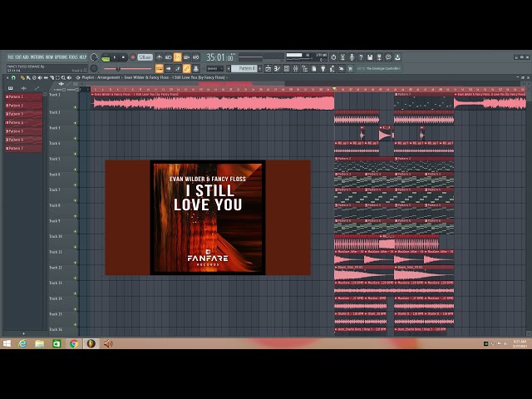Click the song position slider

pos(127,68)
